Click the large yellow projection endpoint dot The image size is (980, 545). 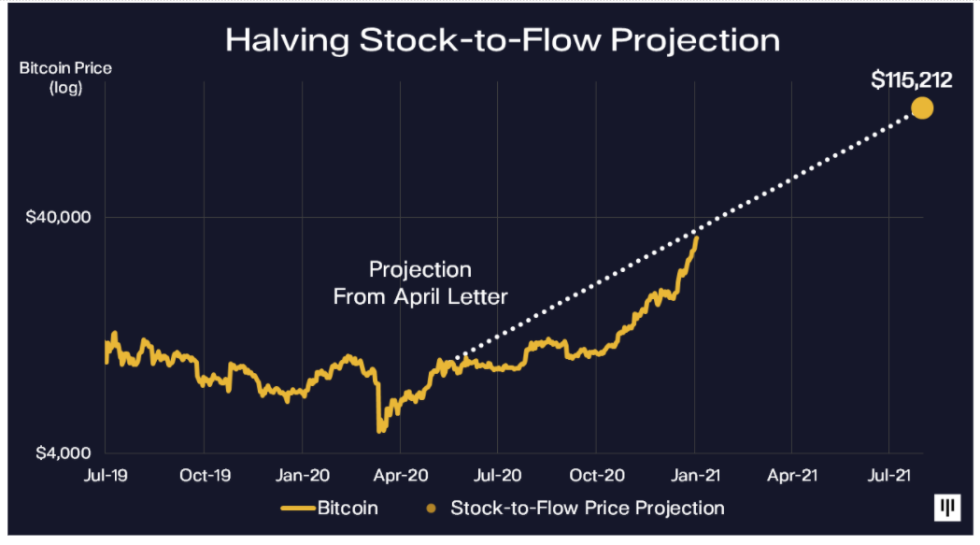[922, 108]
